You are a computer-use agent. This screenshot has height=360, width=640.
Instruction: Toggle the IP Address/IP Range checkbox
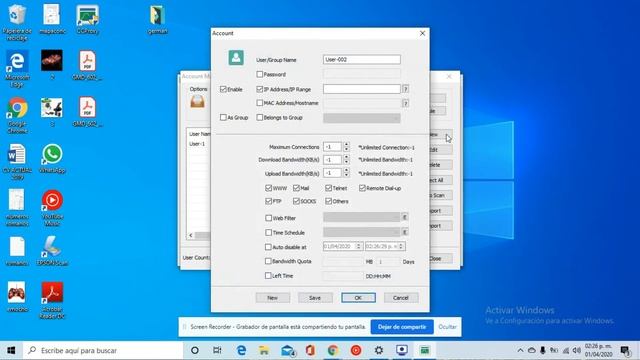[260, 89]
